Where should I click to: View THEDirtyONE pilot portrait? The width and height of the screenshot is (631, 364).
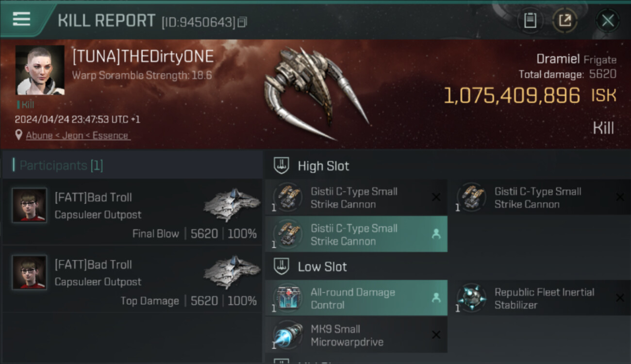[40, 70]
